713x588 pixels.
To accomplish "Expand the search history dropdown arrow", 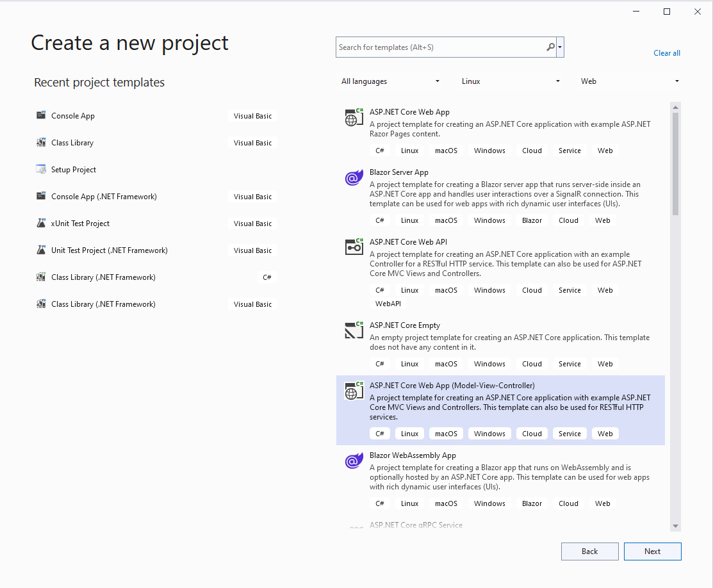I will tap(561, 47).
